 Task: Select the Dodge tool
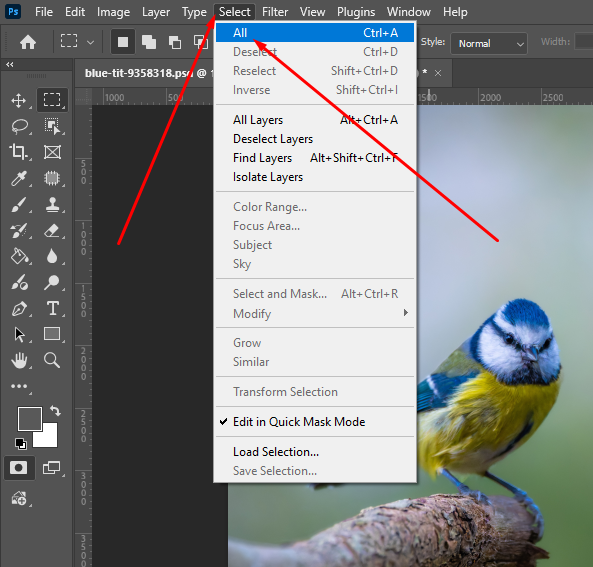pos(52,283)
